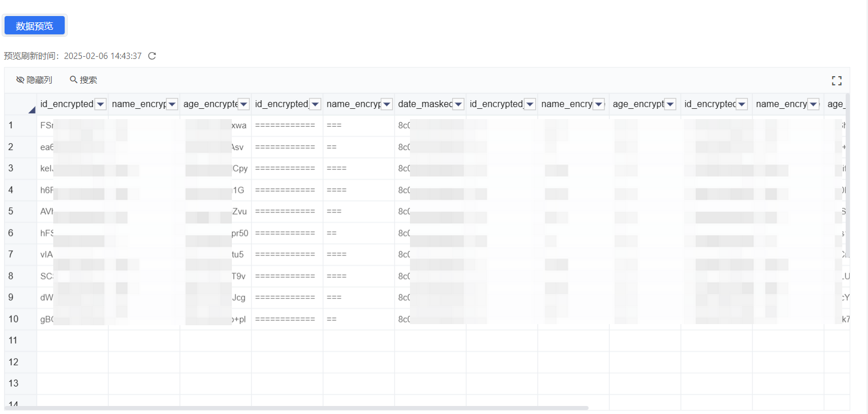Click the cell ending in 'Jcg'
Screen dimensions: 868x414
216,297
